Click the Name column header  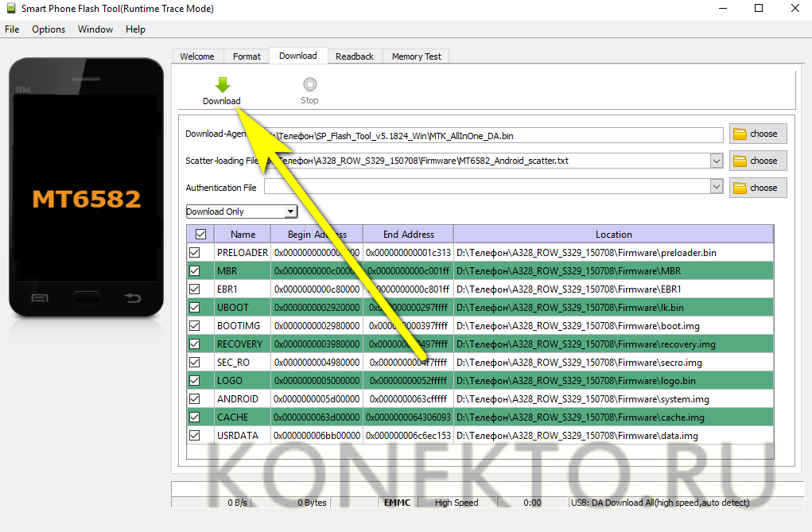(243, 234)
